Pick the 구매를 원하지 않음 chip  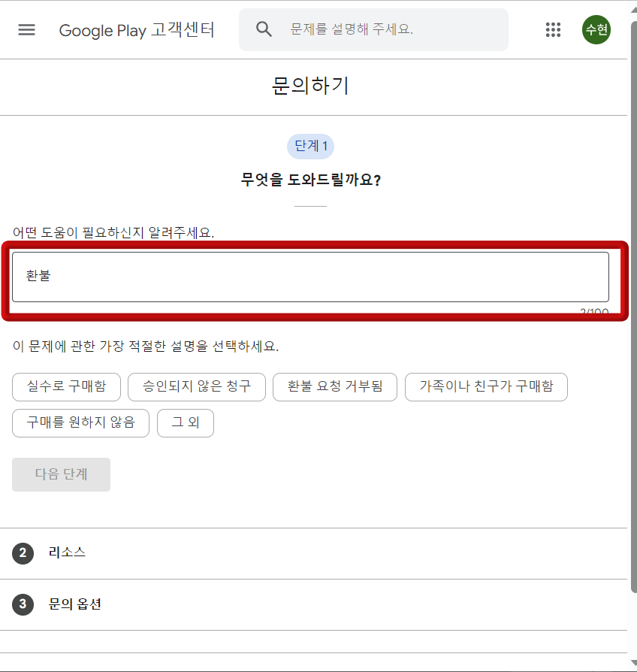[x=80, y=423]
